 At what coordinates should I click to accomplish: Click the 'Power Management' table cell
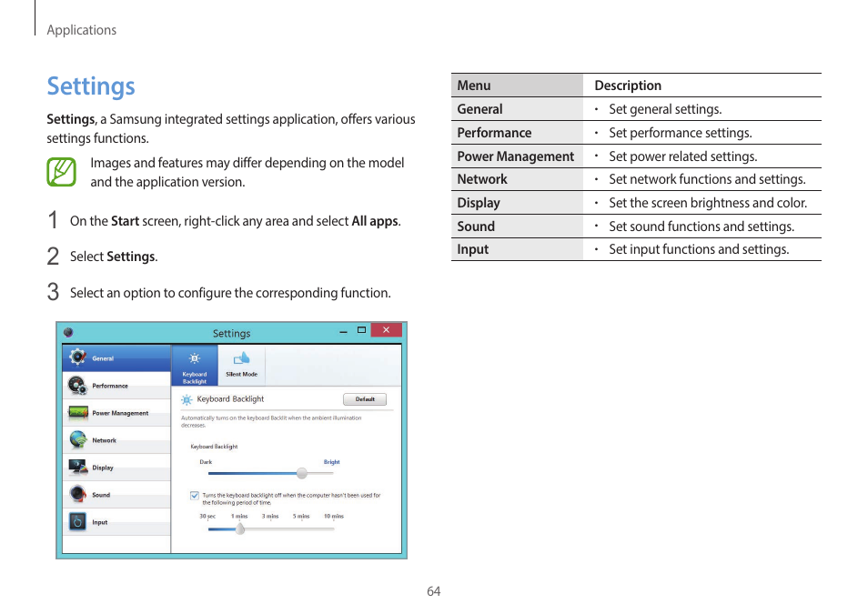[515, 156]
